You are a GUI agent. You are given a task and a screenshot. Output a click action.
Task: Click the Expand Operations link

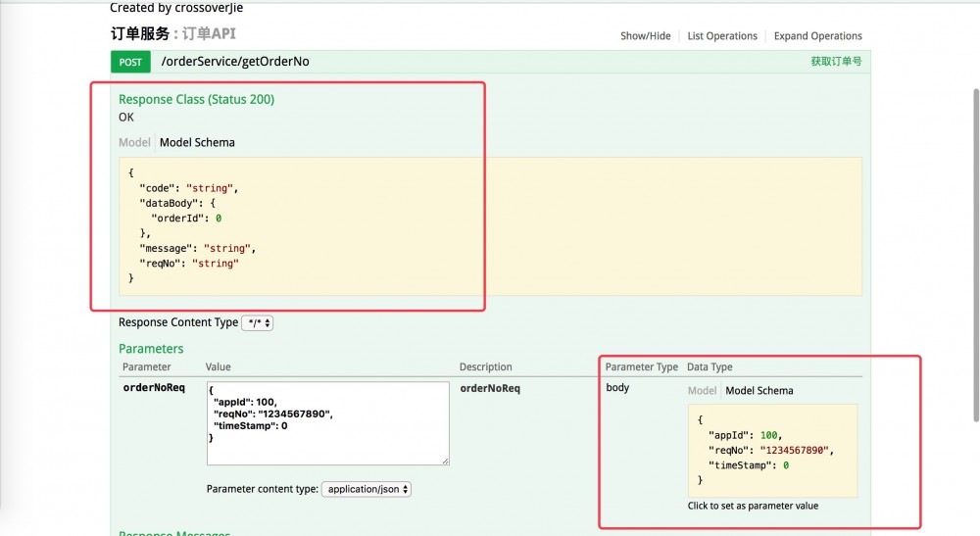(x=817, y=36)
